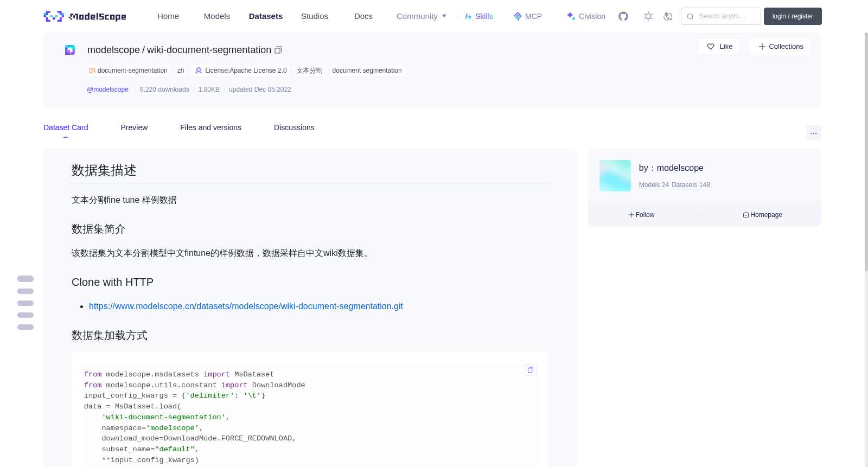Open the Studios section
Viewport: 868px width, 467px height.
[315, 16]
